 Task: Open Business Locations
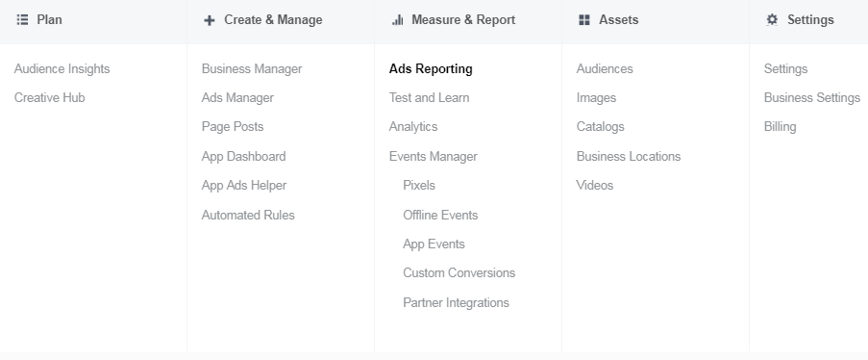tap(629, 157)
